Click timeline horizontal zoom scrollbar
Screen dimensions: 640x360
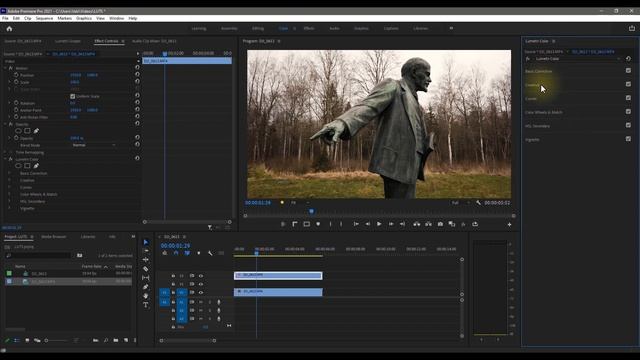click(188, 340)
